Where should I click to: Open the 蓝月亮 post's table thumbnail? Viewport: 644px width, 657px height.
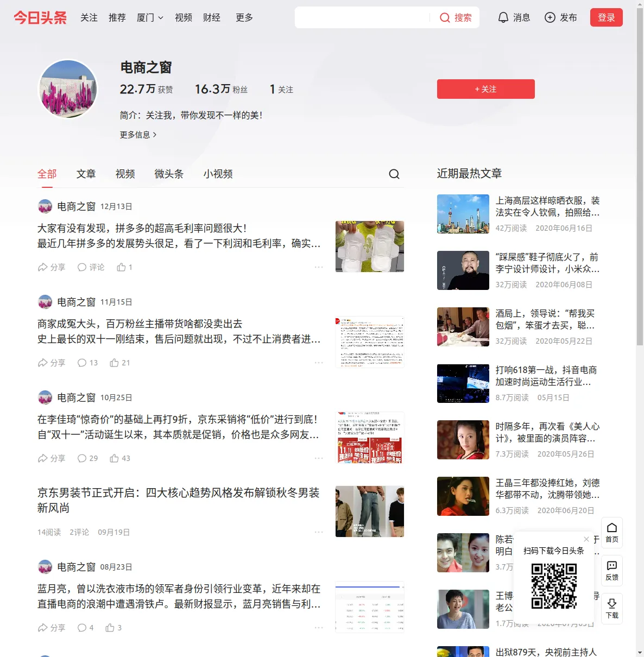pyautogui.click(x=370, y=607)
